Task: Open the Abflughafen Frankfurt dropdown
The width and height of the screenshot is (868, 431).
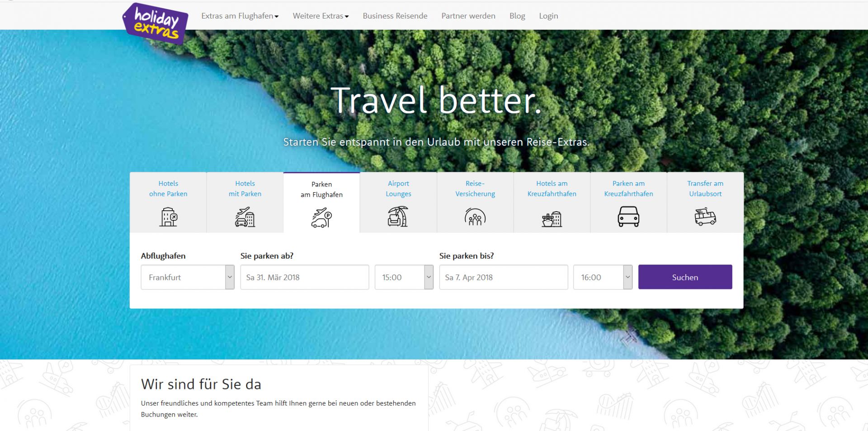Action: coord(188,277)
